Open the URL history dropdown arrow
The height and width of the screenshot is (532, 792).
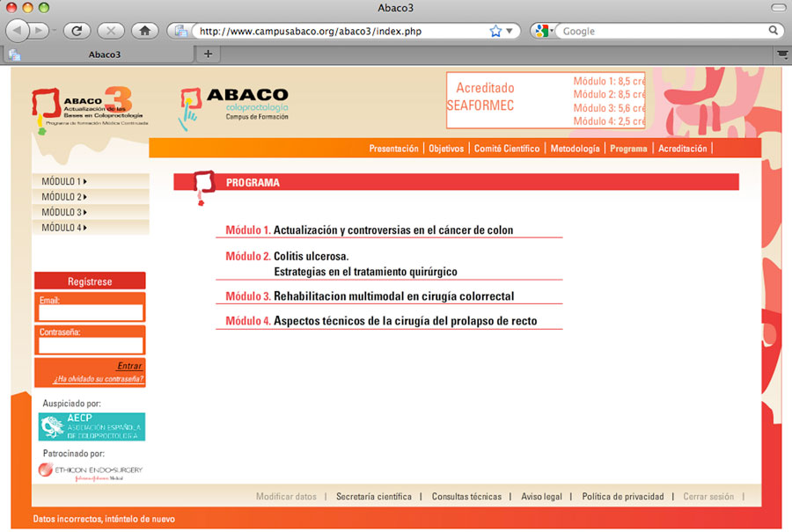(x=510, y=31)
